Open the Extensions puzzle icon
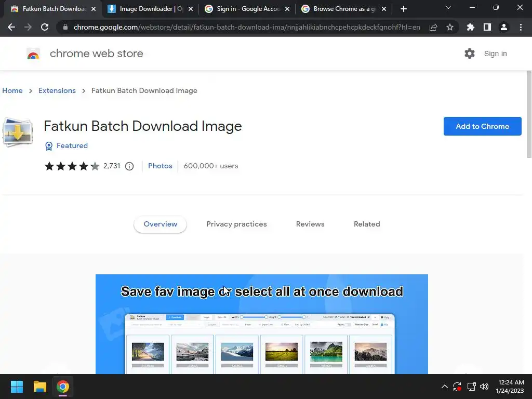 [x=471, y=27]
